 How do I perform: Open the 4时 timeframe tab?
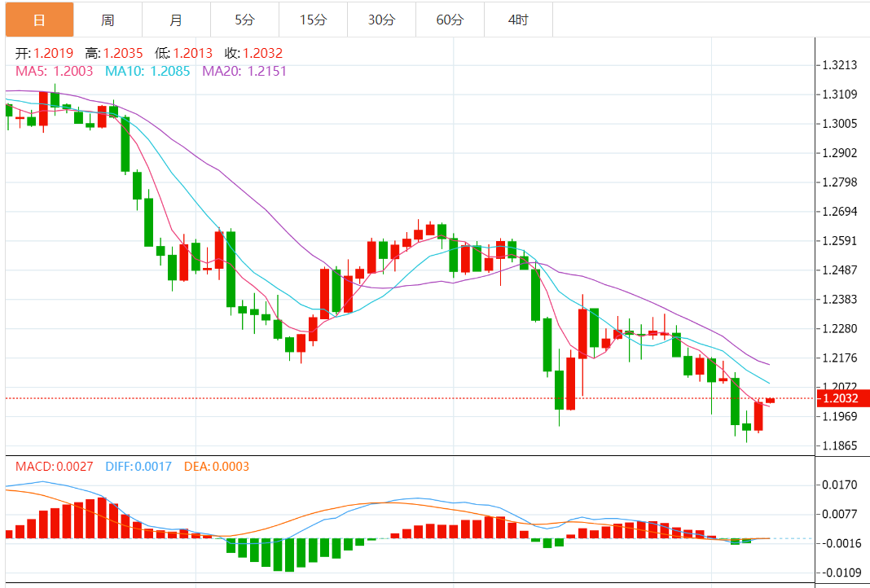(x=519, y=20)
